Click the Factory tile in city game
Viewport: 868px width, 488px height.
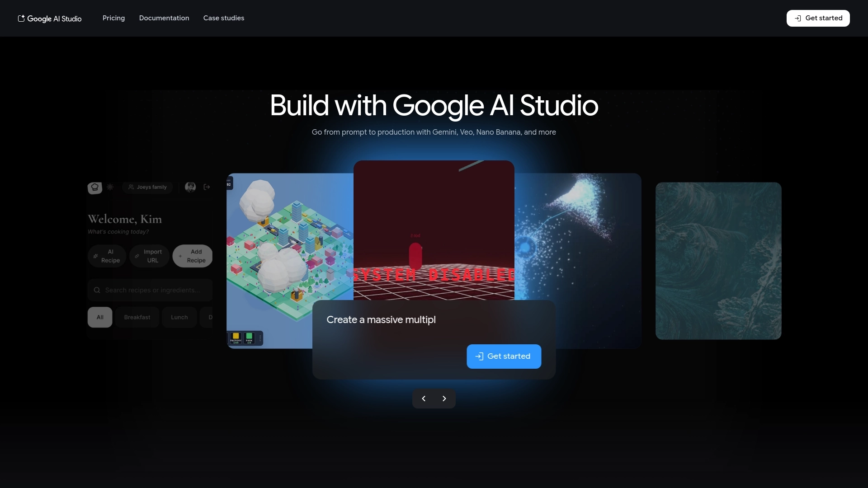coord(236,338)
